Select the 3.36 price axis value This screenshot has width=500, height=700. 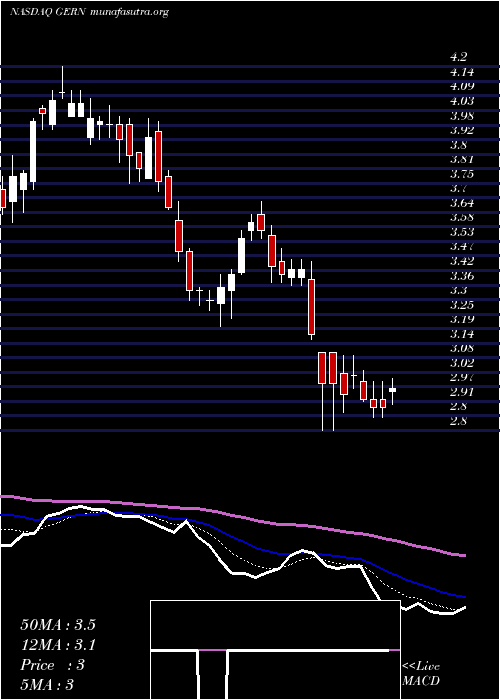tap(462, 276)
